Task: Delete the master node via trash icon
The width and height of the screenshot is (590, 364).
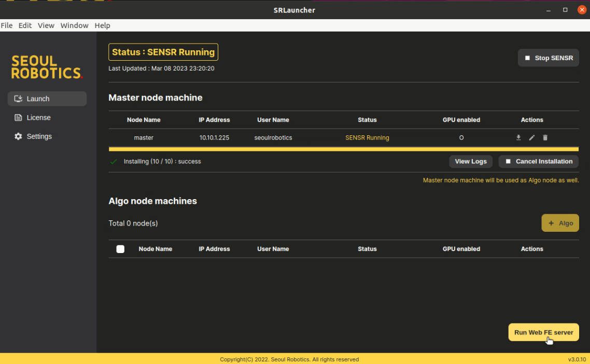Action: pos(545,138)
